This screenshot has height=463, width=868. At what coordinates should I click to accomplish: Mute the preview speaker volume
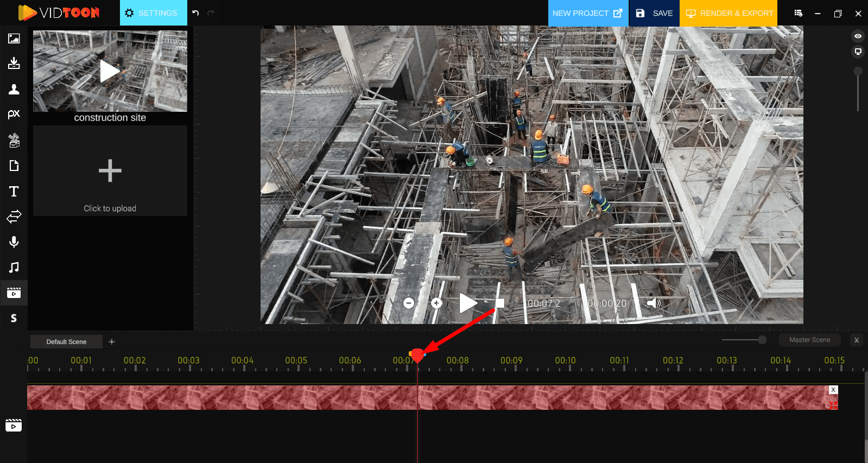[x=654, y=303]
